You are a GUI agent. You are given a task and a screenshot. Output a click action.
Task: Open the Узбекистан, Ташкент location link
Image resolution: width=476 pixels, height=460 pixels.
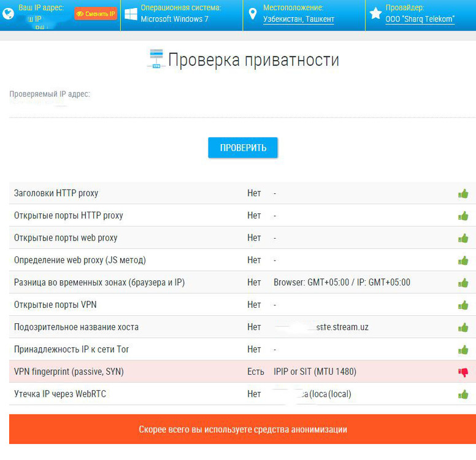[x=299, y=20]
